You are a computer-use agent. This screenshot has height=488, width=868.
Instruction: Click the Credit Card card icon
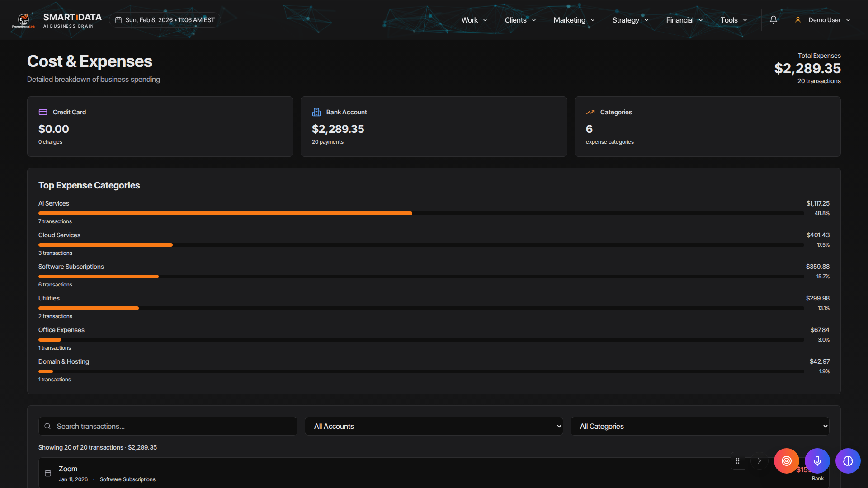coord(43,112)
